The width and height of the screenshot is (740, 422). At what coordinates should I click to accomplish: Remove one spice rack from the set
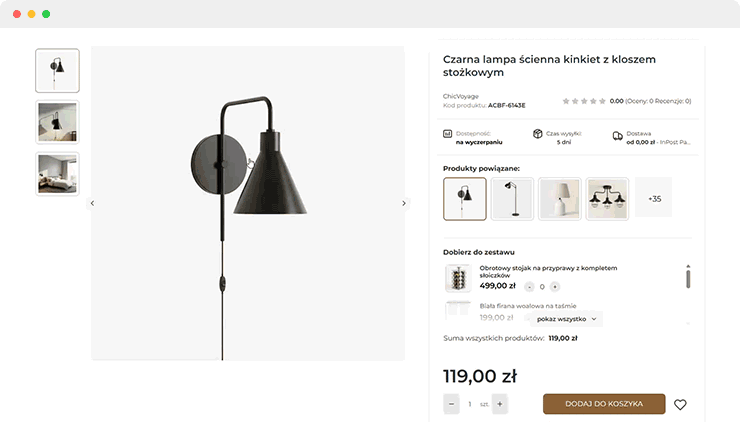(529, 287)
